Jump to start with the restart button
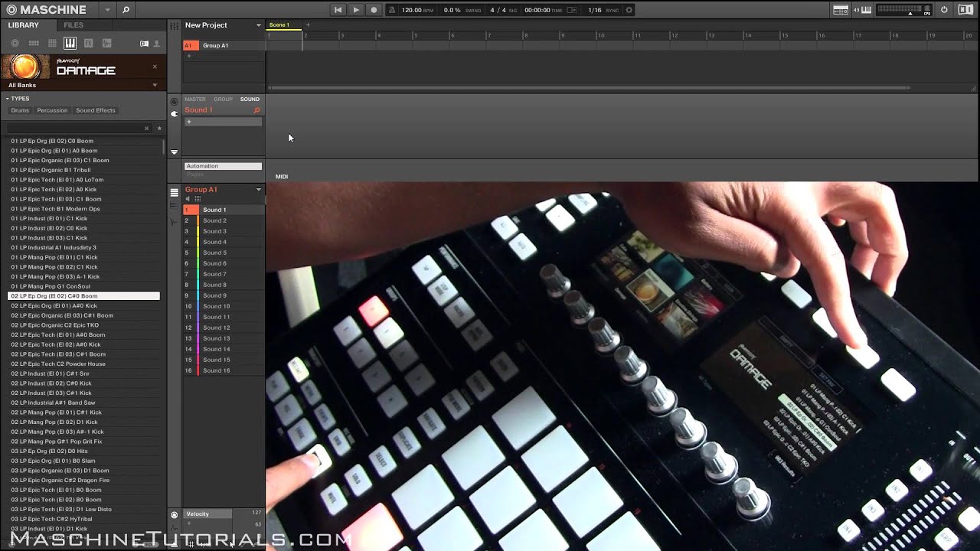 338,10
